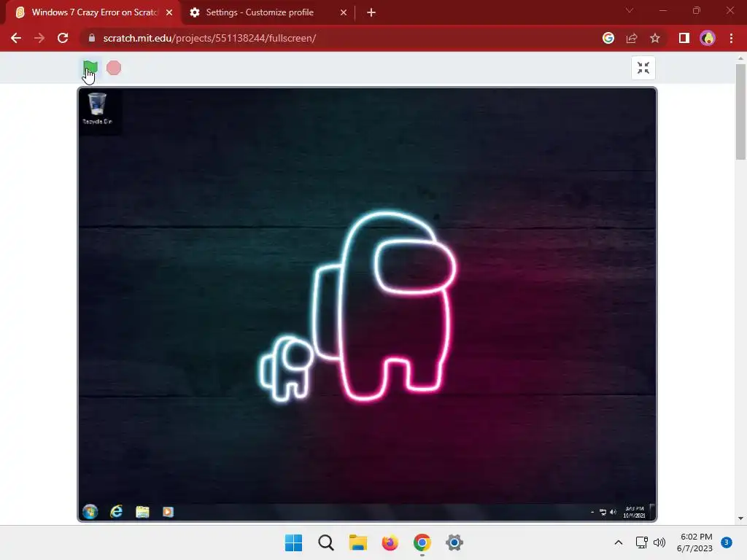The width and height of the screenshot is (747, 560).
Task: Open the notification badge showing 3
Action: [x=727, y=542]
